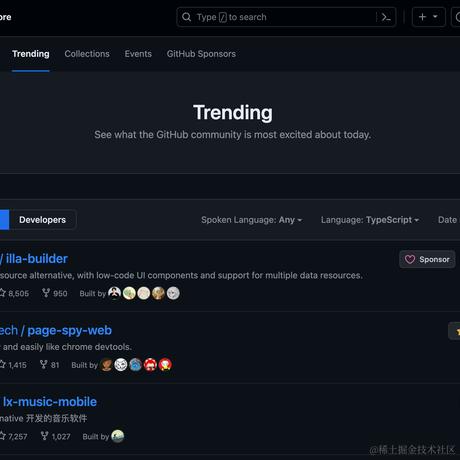Click fork icon on illa-builder row
Viewport: 460px width, 460px height.
coord(46,293)
